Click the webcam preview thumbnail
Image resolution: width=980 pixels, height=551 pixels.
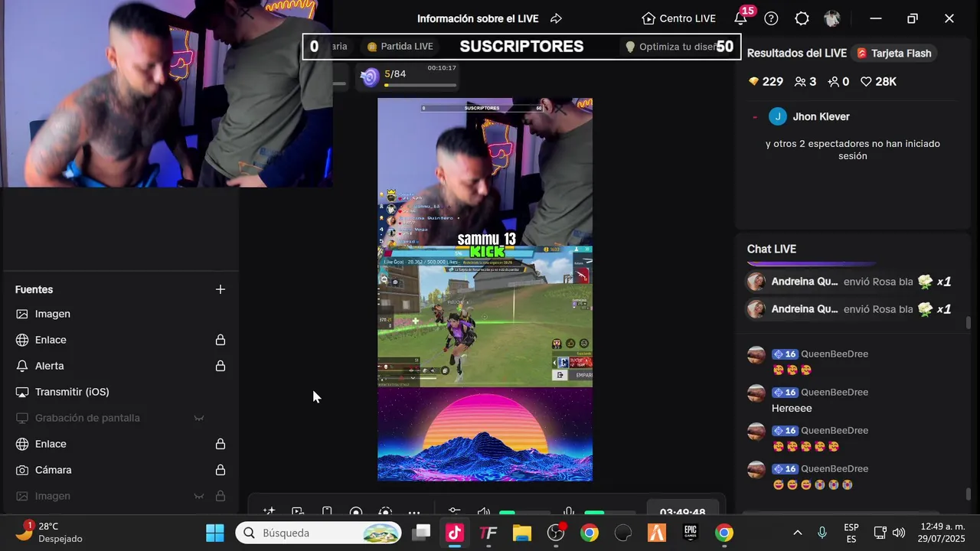[166, 93]
